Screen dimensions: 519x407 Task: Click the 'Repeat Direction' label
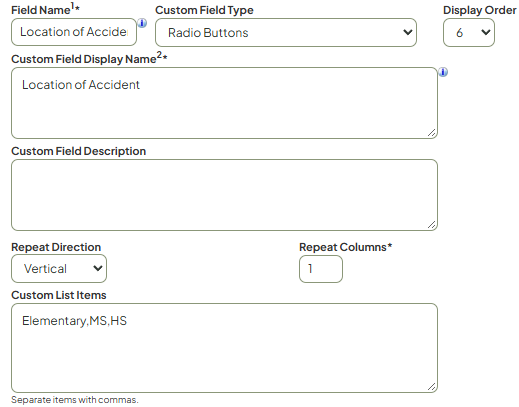pyautogui.click(x=56, y=247)
